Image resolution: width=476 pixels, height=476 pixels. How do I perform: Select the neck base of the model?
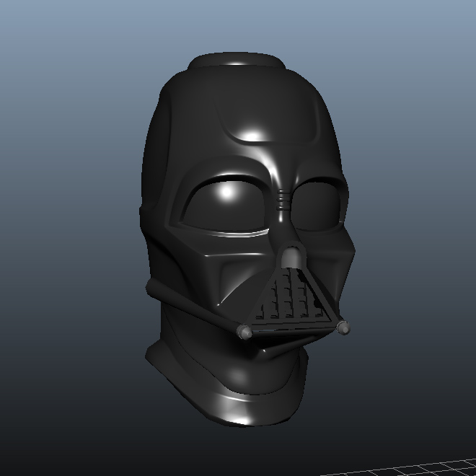(226, 383)
